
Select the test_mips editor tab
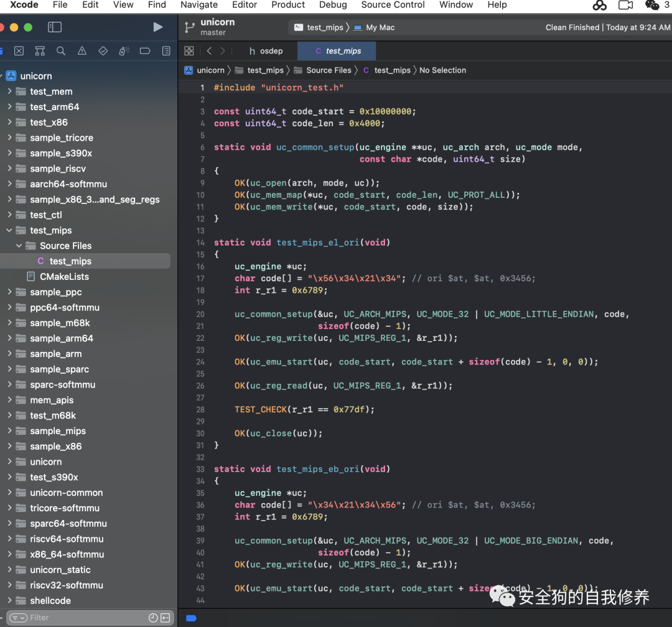click(337, 51)
